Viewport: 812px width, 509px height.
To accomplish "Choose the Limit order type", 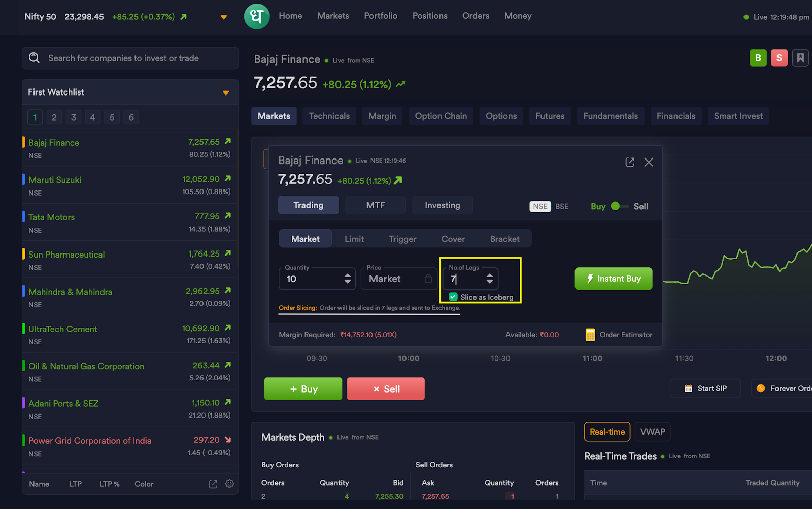I will click(354, 239).
